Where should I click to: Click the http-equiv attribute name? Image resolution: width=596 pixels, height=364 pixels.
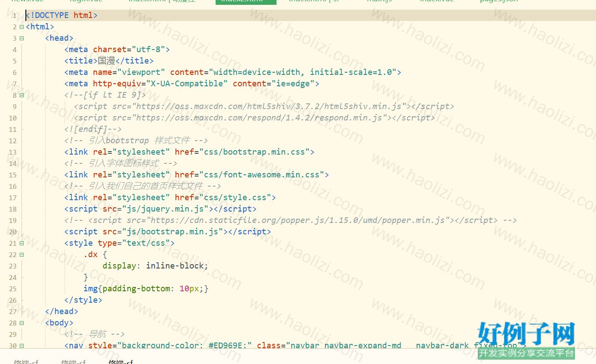coord(117,84)
